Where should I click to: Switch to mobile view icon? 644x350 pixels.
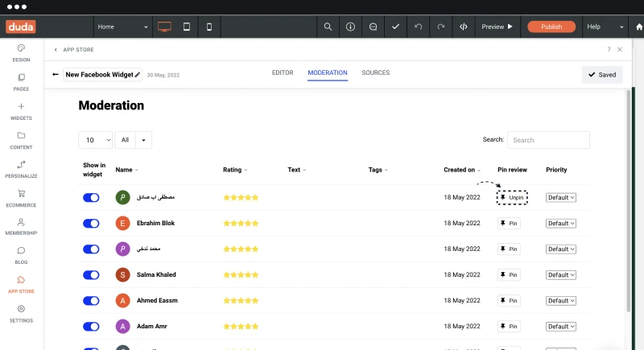[209, 27]
